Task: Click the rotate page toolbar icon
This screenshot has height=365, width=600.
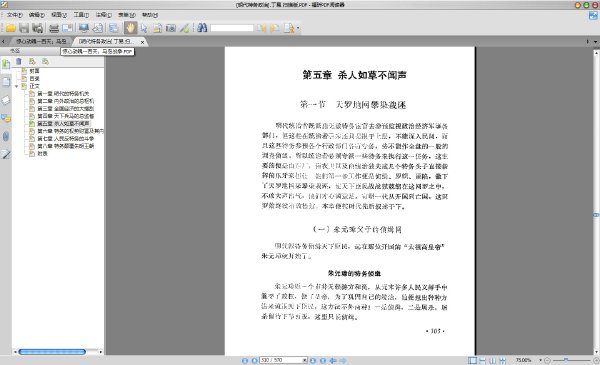Action: point(98,28)
